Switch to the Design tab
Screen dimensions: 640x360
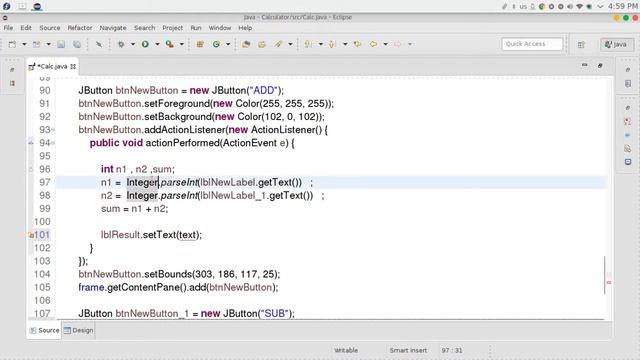pos(79,330)
